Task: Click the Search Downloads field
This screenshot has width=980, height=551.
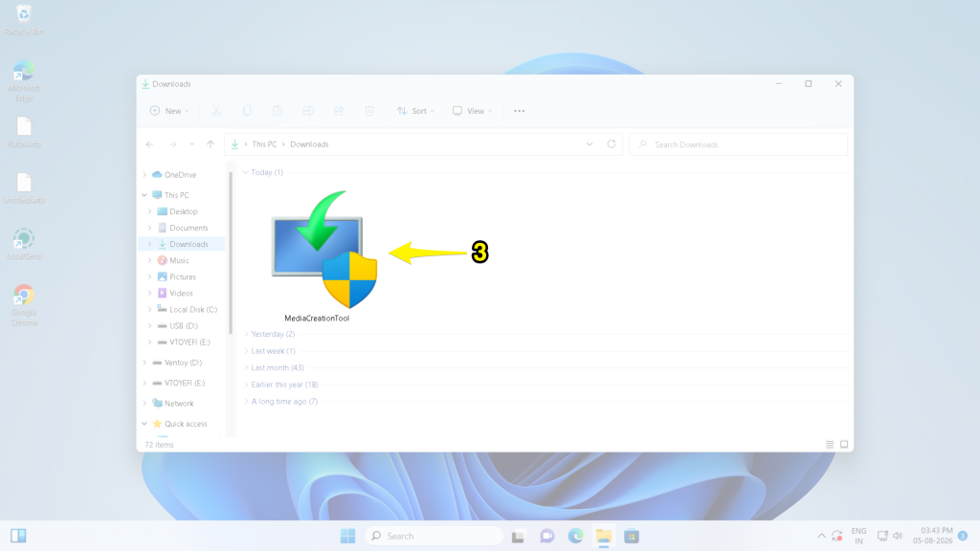Action: 738,144
